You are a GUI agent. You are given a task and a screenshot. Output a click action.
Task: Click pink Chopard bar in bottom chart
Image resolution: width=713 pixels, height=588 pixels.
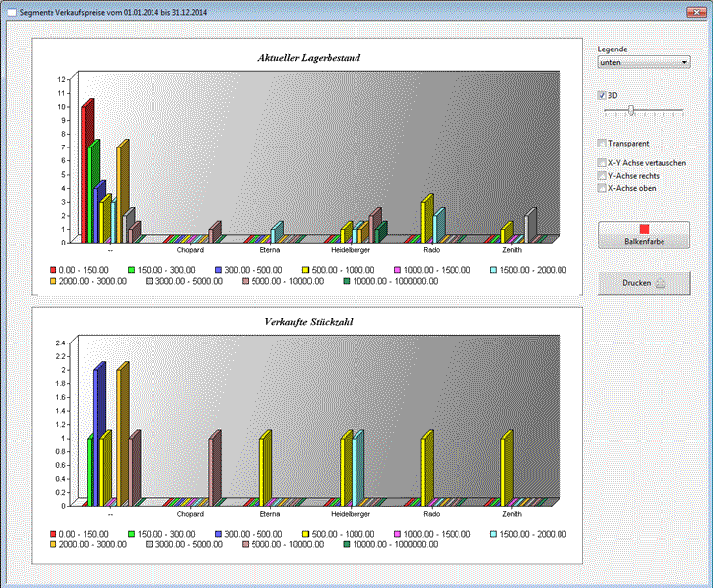pyautogui.click(x=214, y=468)
